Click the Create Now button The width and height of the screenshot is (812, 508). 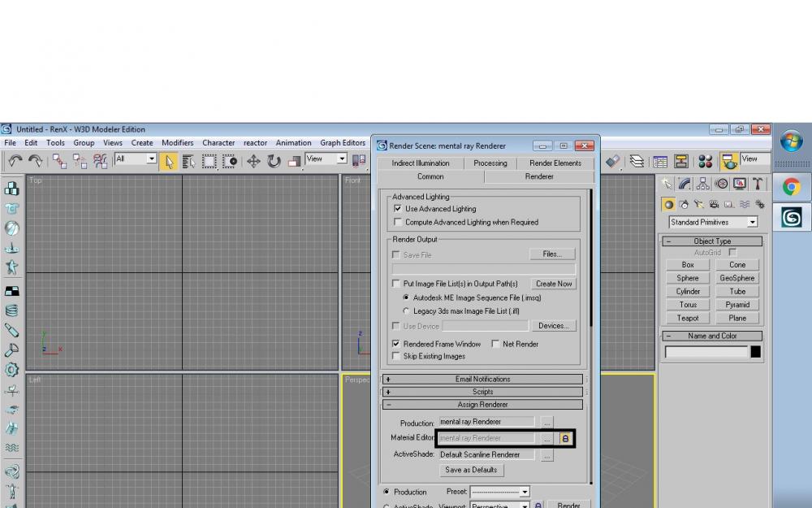click(x=554, y=284)
